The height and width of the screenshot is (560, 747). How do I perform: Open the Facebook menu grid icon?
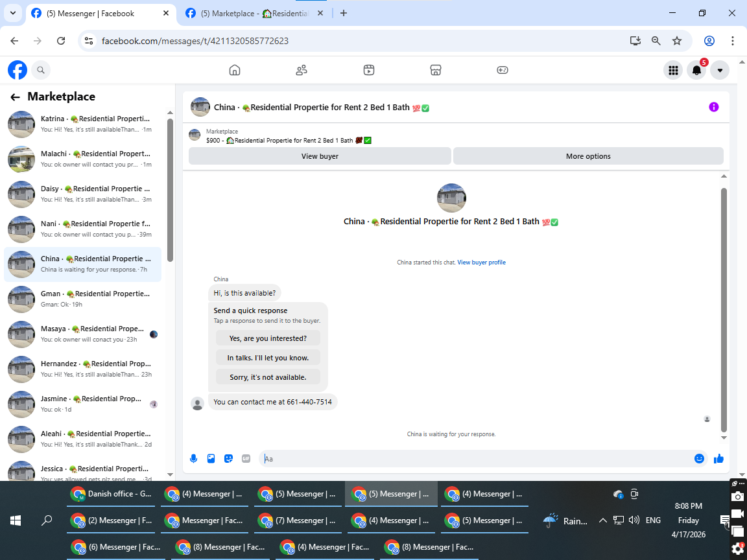point(673,71)
